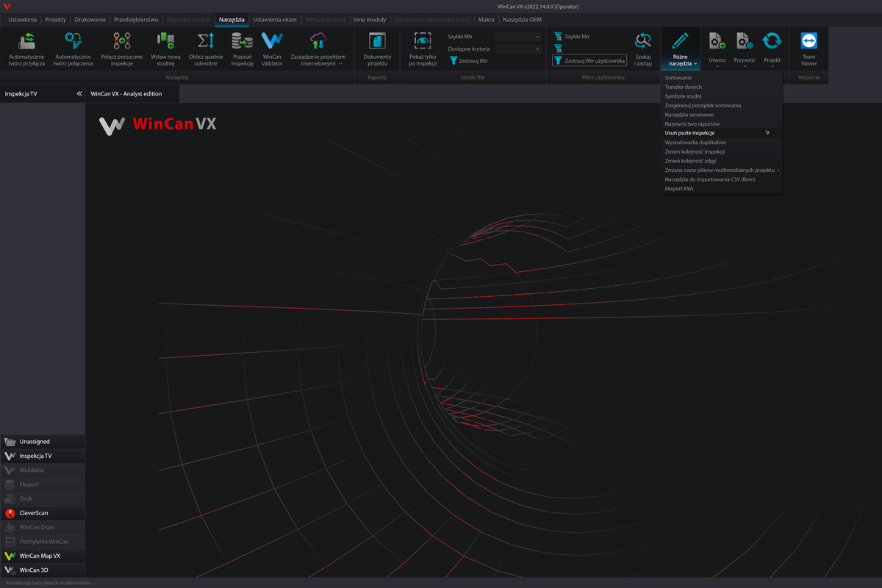The image size is (882, 588).
Task: Choose Sortowanie from the menu
Action: 722,78
